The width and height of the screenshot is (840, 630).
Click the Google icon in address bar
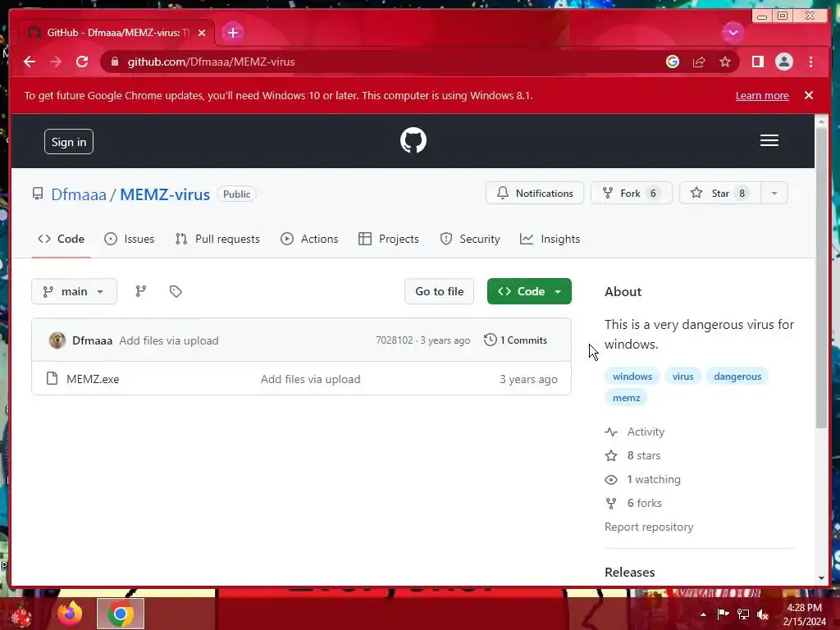[673, 62]
